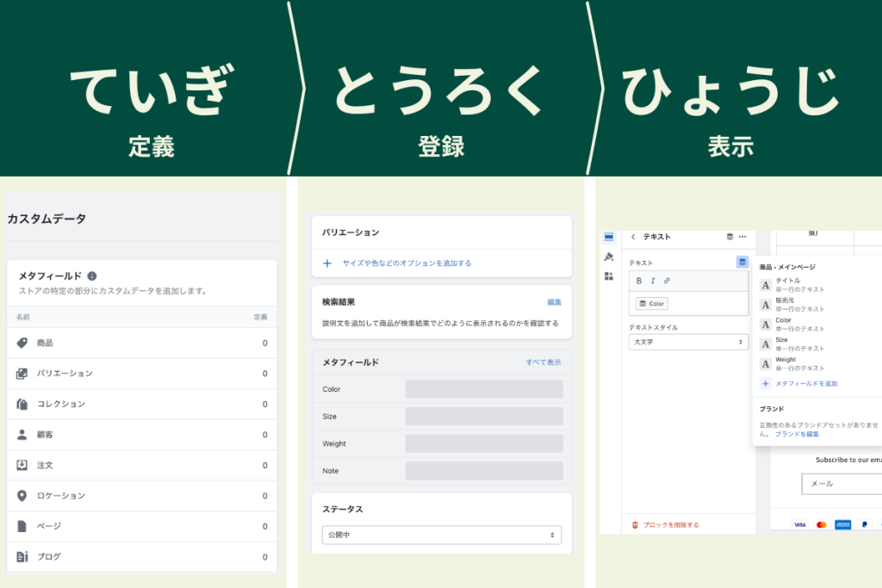Go back using the chevron beside テキスト header
Image resolution: width=882 pixels, height=588 pixels.
[633, 237]
